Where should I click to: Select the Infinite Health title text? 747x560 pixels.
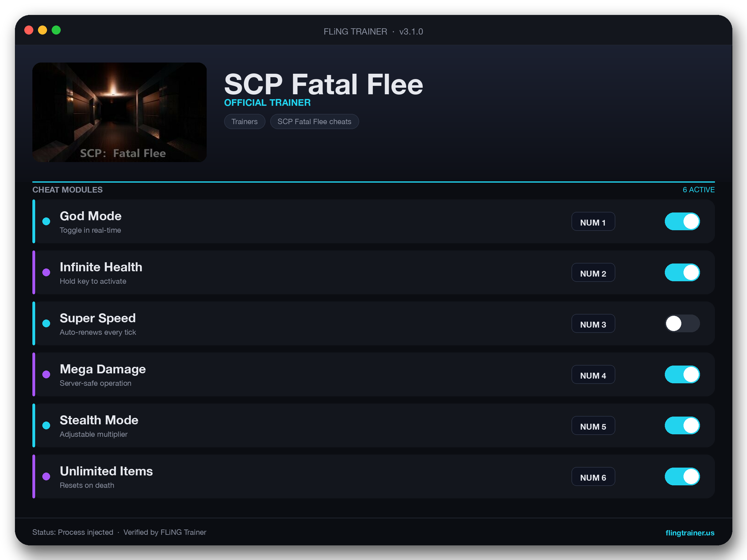pyautogui.click(x=101, y=267)
